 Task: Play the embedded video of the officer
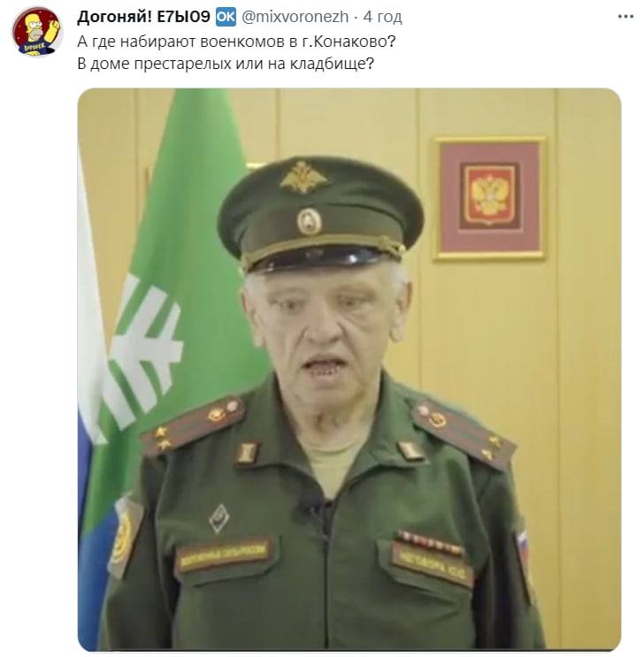349,369
